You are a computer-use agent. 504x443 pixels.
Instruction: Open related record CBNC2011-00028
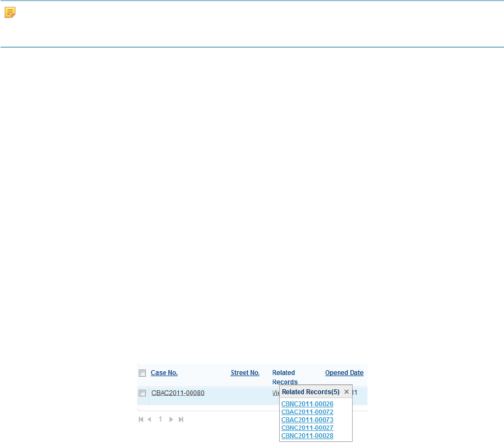[x=307, y=436]
